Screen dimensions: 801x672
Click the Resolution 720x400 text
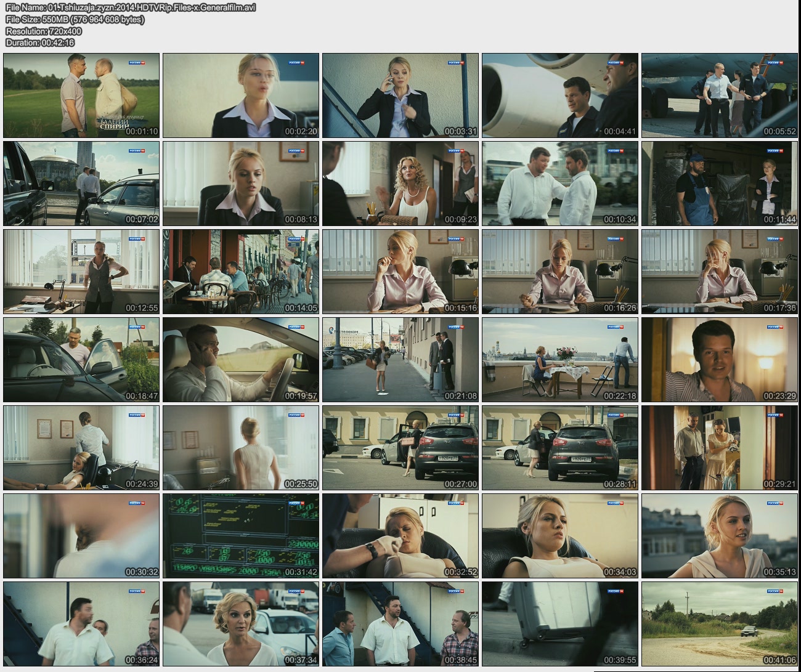pyautogui.click(x=44, y=31)
